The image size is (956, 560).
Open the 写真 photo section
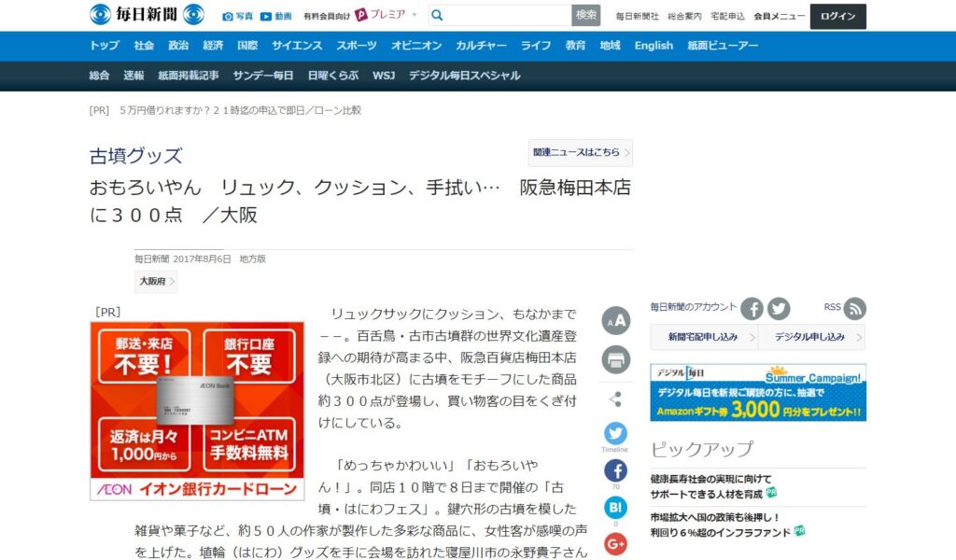point(237,16)
